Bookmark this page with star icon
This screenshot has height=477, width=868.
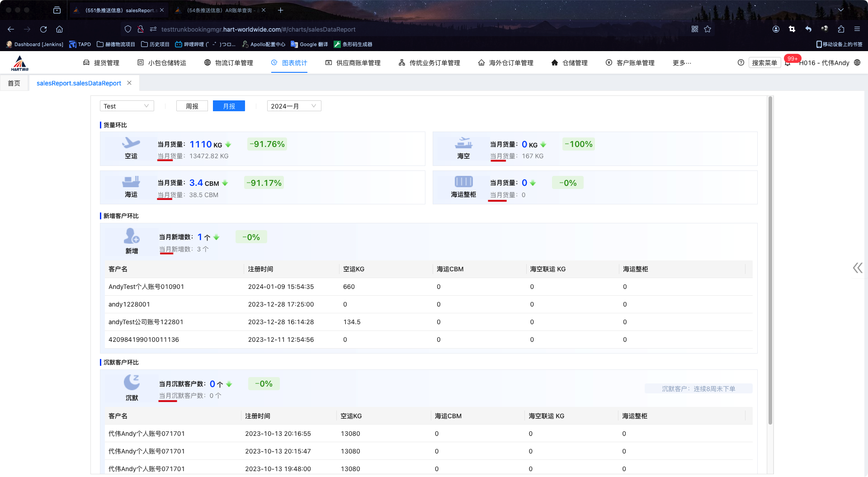(x=708, y=29)
